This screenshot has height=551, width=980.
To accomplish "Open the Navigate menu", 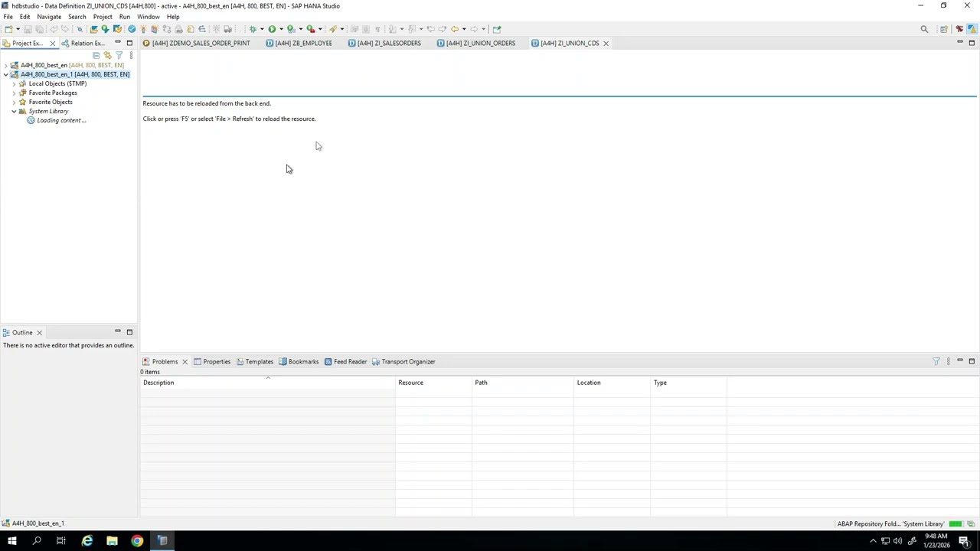I will [49, 17].
